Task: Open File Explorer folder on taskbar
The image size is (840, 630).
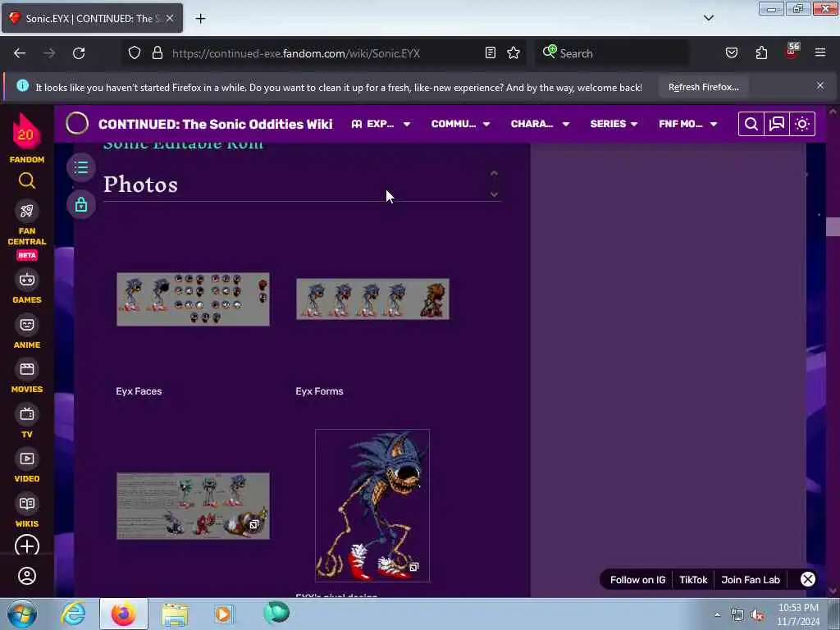Action: 175,614
